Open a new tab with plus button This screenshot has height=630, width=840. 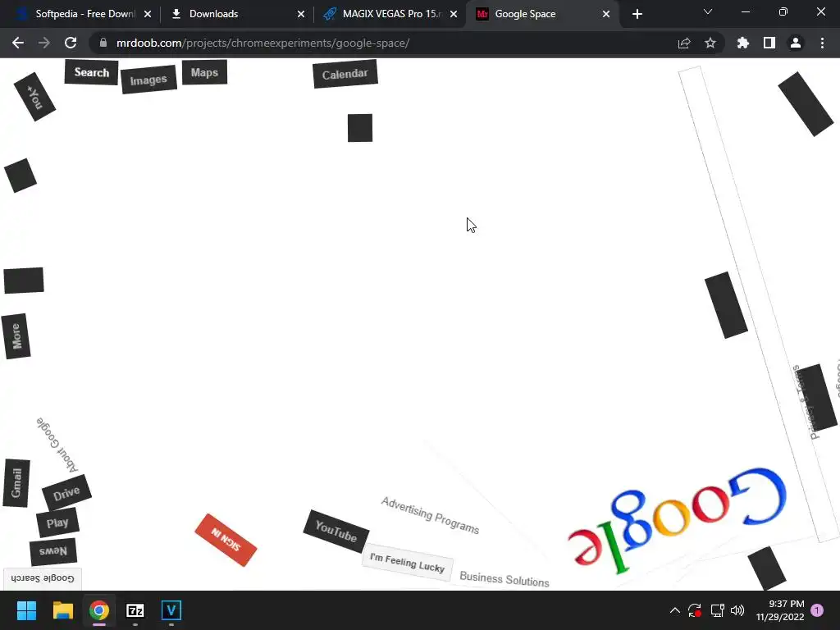pos(637,14)
